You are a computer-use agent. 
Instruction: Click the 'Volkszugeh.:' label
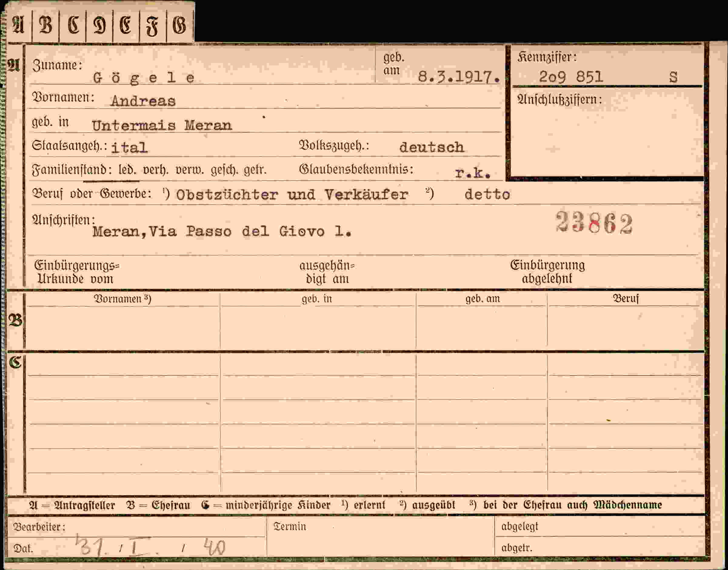tap(334, 145)
